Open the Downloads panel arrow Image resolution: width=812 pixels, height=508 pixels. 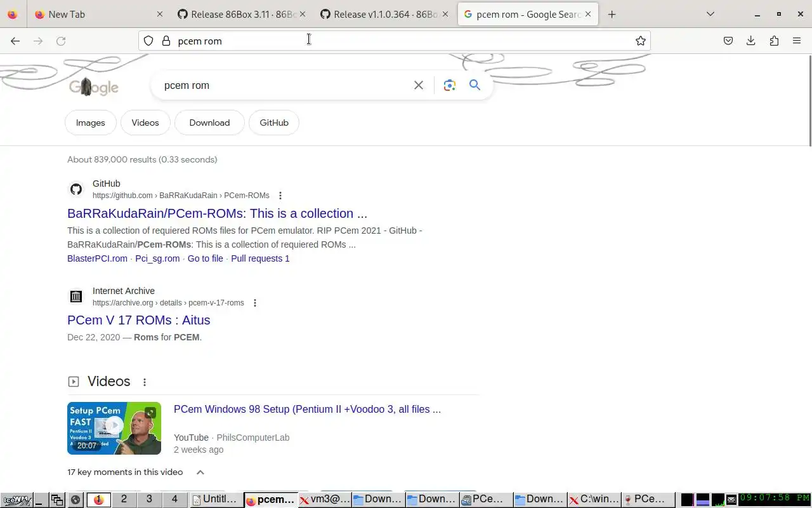751,41
